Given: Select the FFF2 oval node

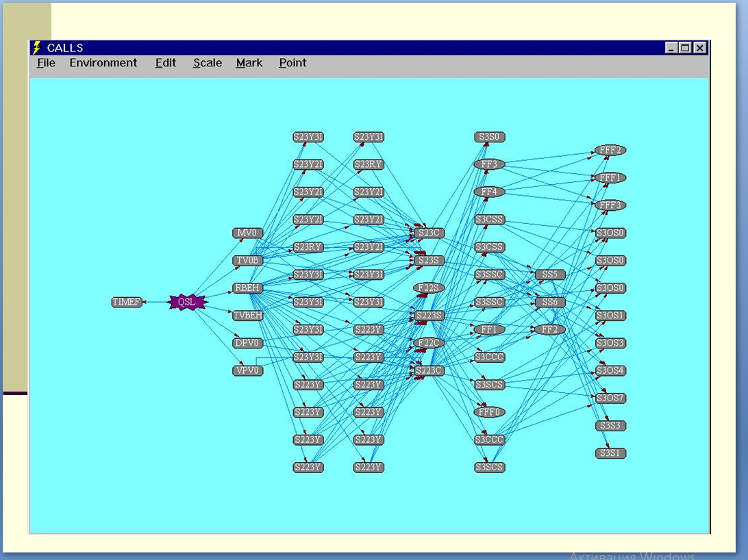Looking at the screenshot, I should coord(610,151).
